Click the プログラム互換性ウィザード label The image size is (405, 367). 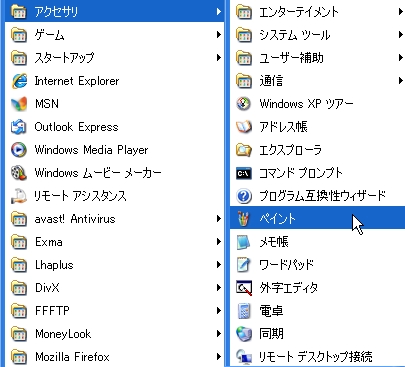(322, 196)
